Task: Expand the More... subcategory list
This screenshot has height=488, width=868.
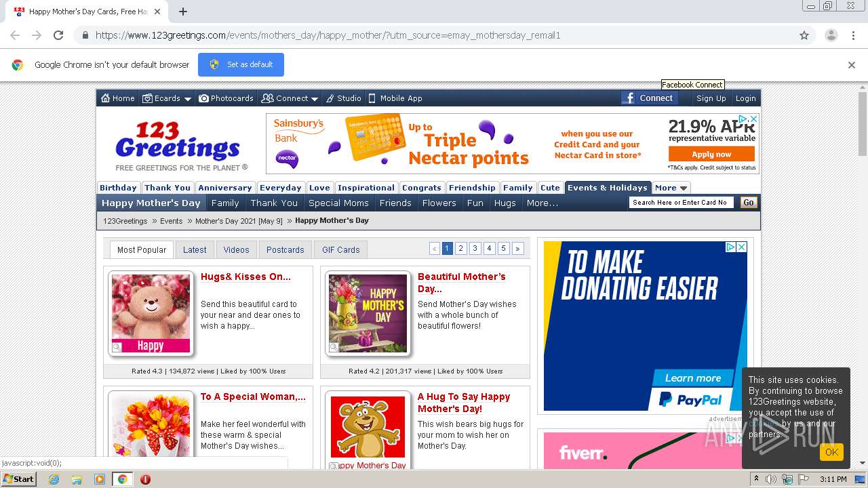Action: (542, 203)
